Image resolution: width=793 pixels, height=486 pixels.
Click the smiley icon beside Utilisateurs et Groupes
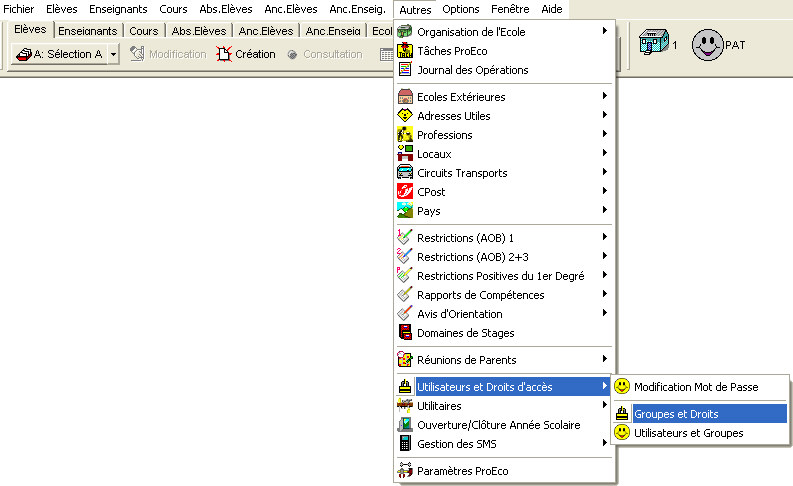(x=622, y=433)
